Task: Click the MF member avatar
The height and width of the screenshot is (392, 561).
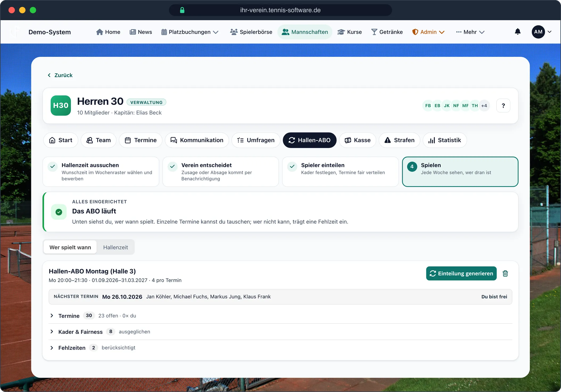Action: click(x=465, y=106)
